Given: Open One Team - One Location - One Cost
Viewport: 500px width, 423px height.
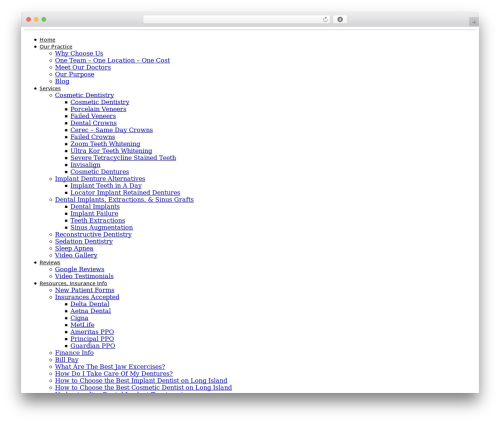Looking at the screenshot, I should click(112, 60).
